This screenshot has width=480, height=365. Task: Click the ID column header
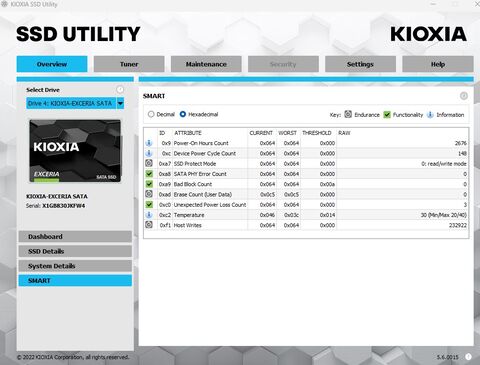[x=162, y=133]
